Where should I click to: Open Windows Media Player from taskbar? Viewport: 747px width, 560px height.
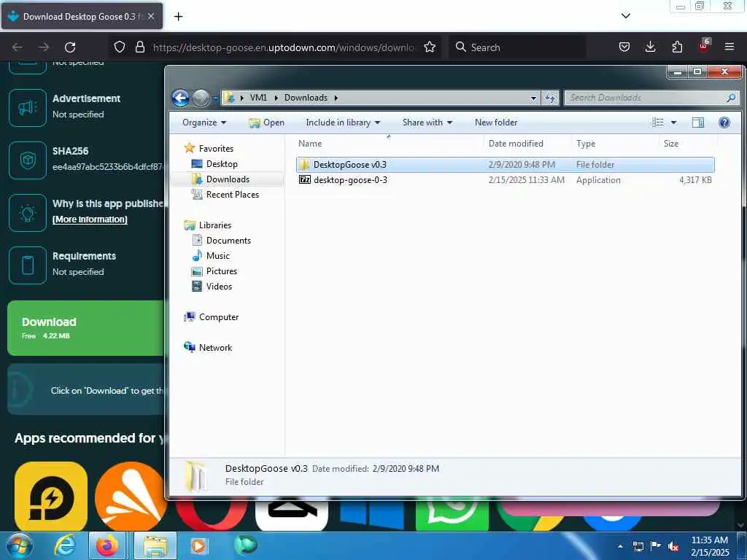pyautogui.click(x=198, y=545)
